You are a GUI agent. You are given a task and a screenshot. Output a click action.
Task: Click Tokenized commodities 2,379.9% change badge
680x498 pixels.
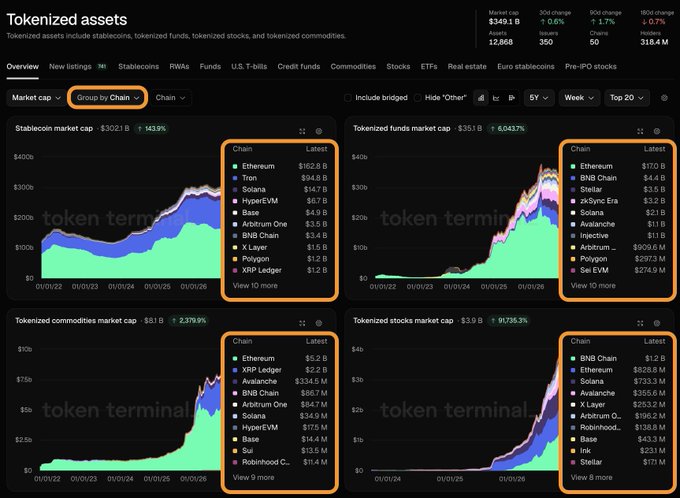click(189, 321)
